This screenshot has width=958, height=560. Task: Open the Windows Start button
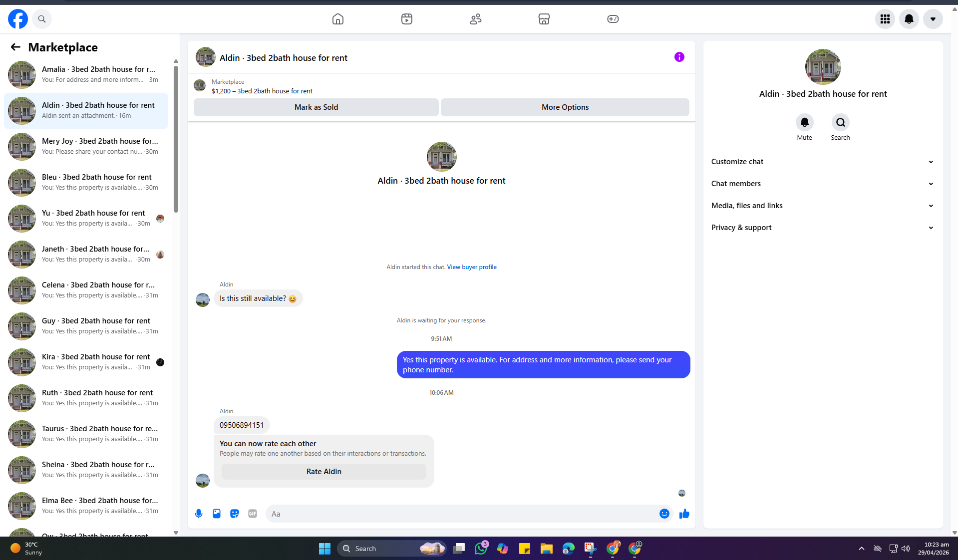[x=324, y=549]
